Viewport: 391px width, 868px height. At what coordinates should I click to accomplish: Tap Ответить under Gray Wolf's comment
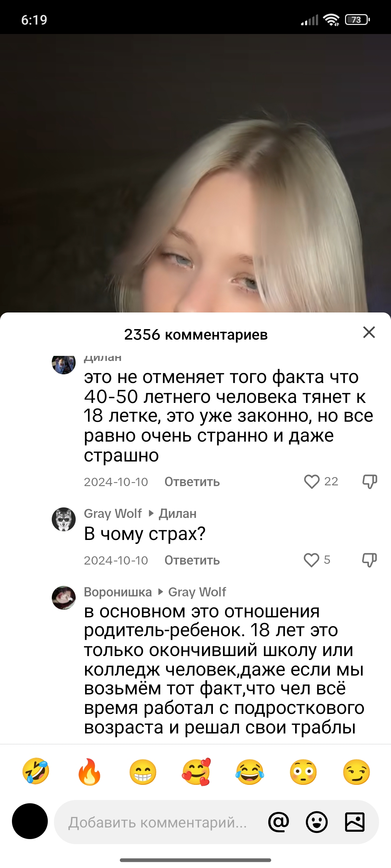point(192,560)
